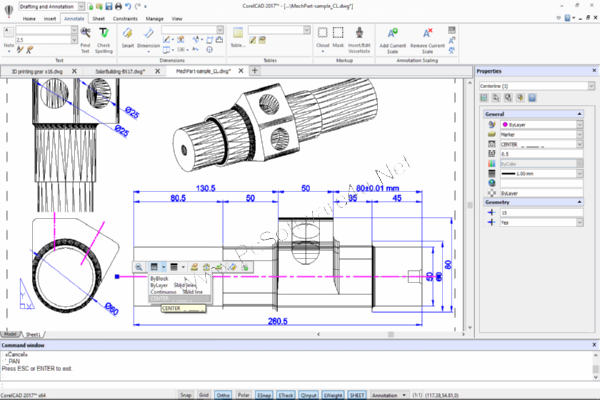Toggle Snap in the status bar
This screenshot has height=400, width=600.
tap(186, 395)
